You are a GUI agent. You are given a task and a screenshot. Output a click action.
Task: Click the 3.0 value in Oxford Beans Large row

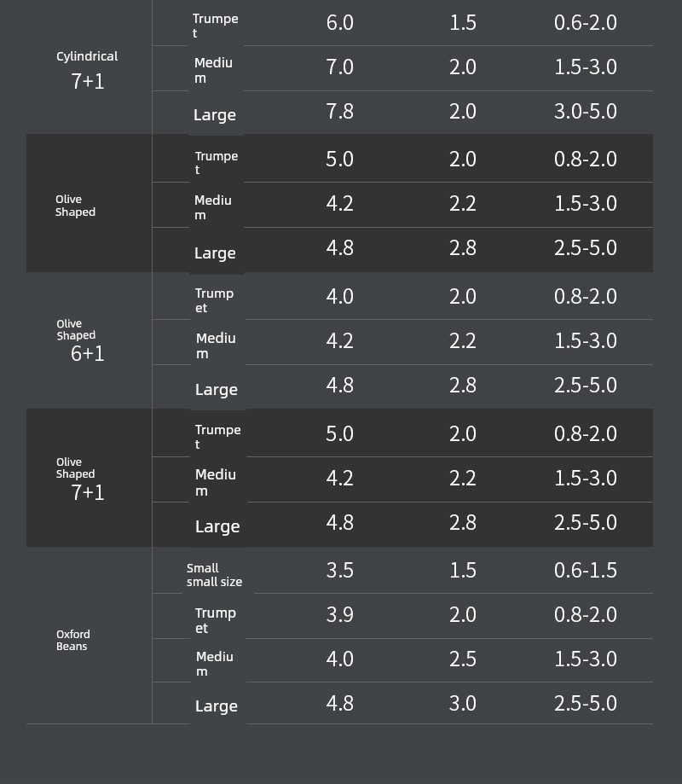463,703
